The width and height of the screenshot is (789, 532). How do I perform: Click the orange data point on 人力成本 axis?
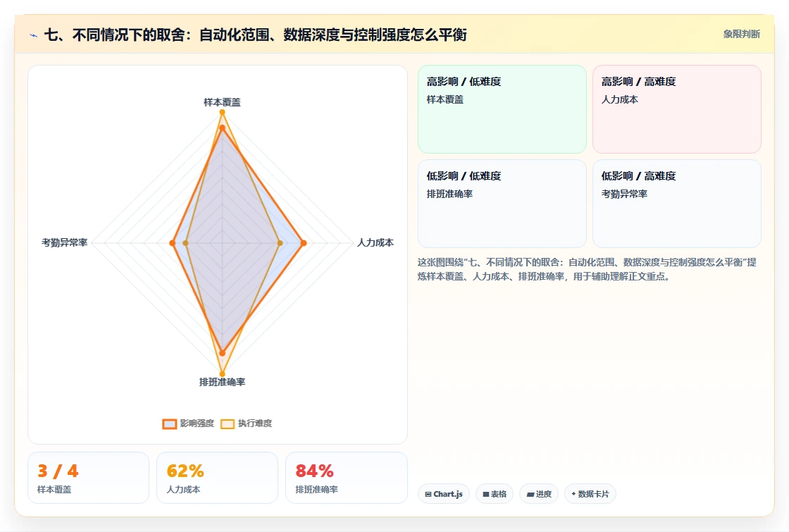click(x=304, y=243)
